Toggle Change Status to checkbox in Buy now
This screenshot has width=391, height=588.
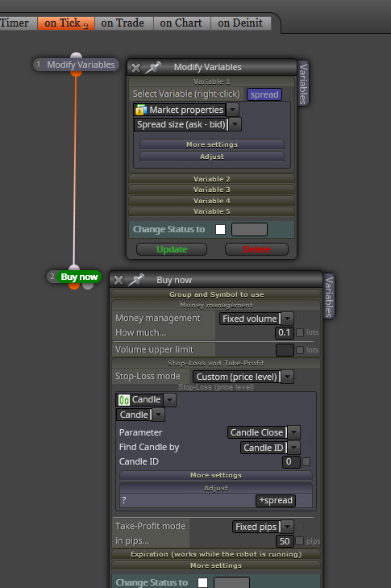click(x=203, y=582)
